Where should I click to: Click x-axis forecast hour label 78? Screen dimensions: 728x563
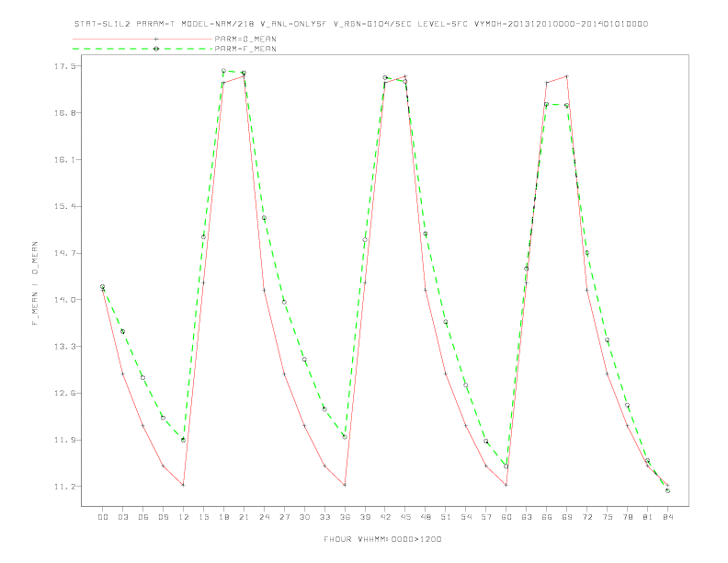click(628, 517)
